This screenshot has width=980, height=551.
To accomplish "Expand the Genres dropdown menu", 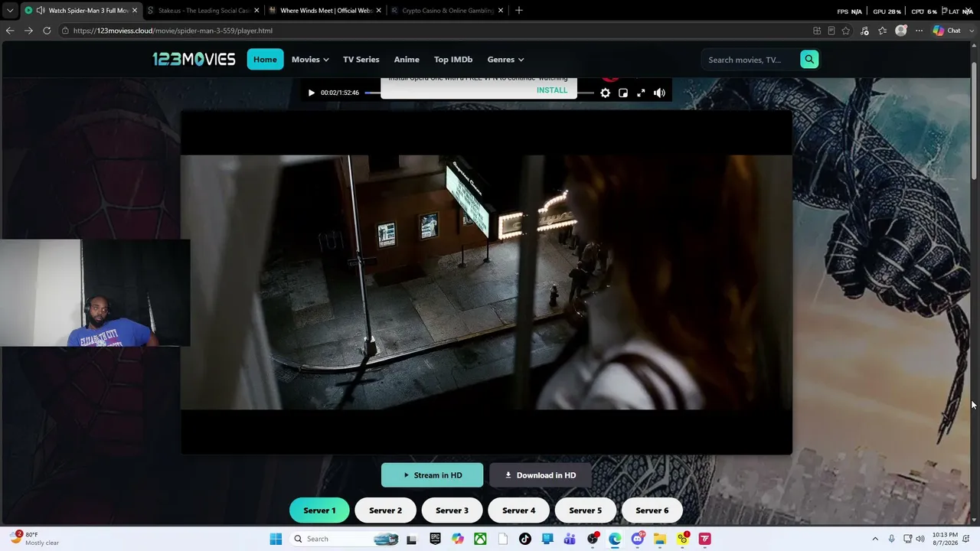I will pyautogui.click(x=505, y=60).
